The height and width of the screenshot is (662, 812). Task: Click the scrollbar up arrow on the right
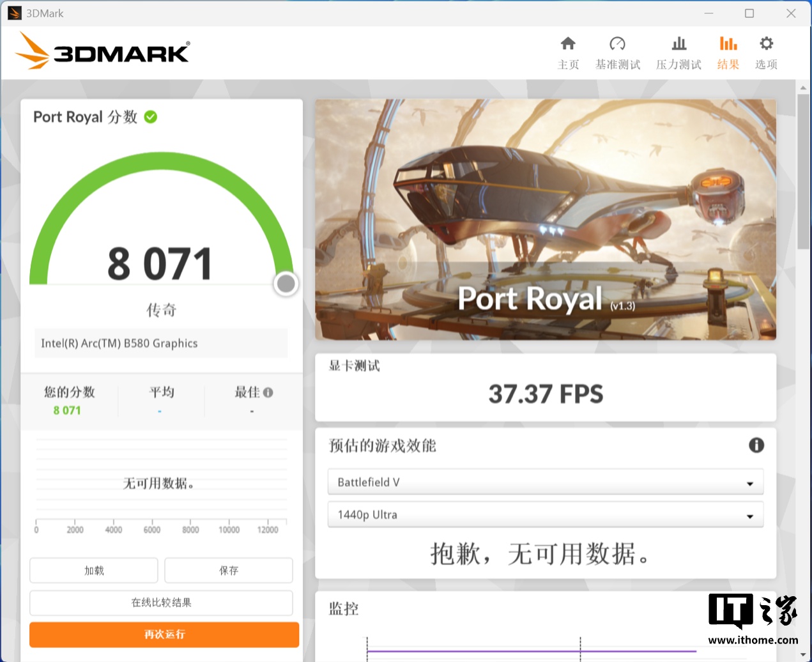803,87
